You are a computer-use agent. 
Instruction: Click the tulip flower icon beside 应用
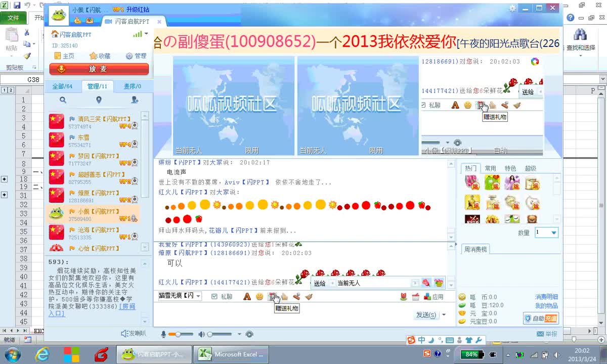[403, 297]
